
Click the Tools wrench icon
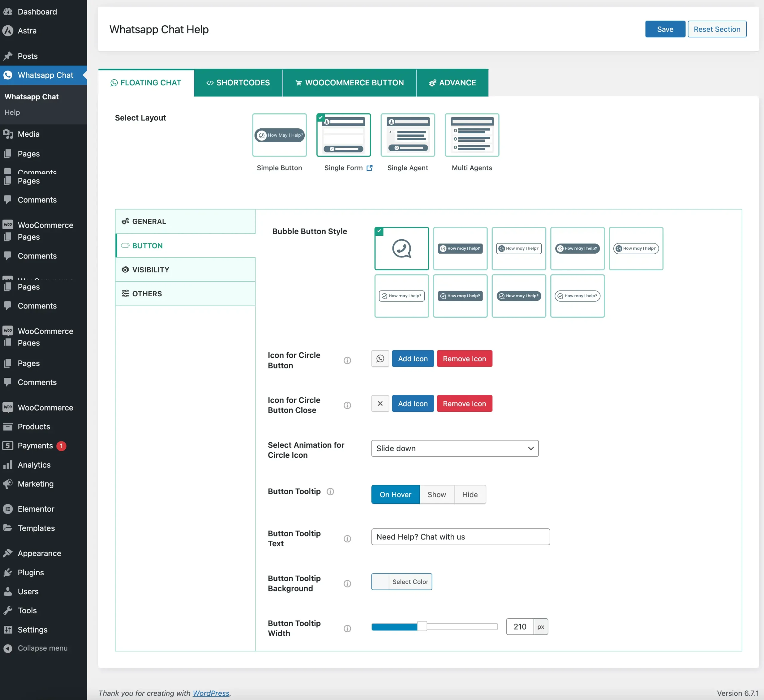tap(7, 610)
